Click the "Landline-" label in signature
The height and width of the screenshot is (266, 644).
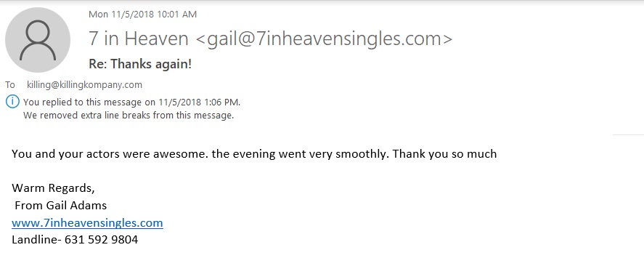point(36,239)
